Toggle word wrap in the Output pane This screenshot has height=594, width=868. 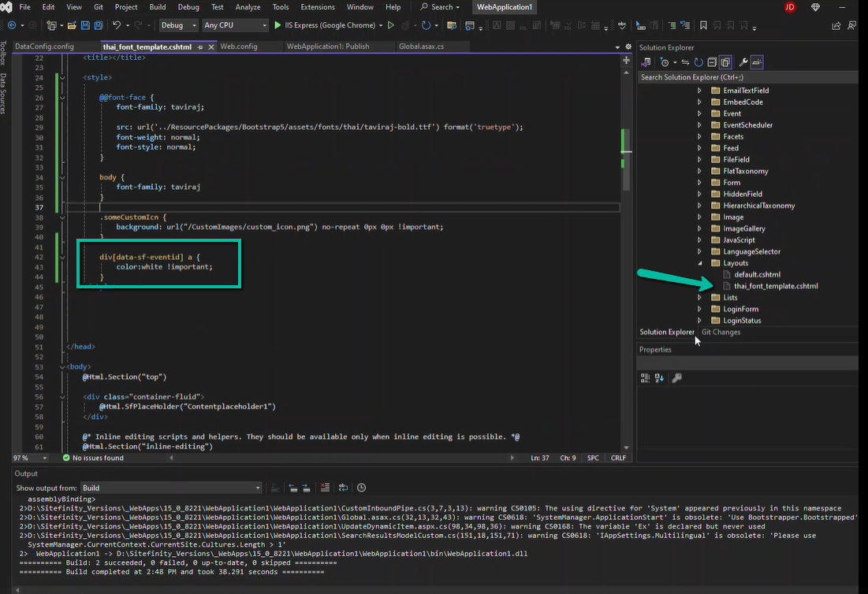coord(343,488)
